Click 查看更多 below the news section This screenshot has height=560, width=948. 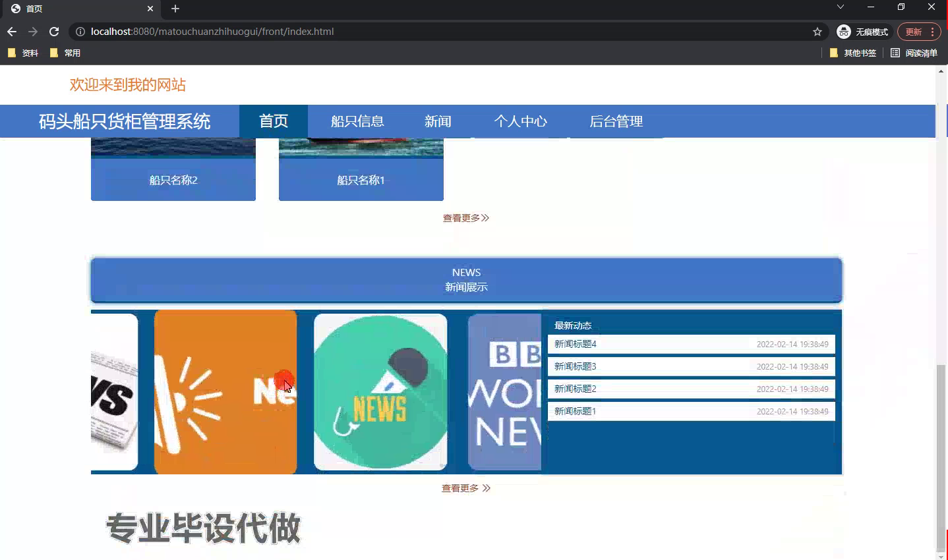click(466, 488)
